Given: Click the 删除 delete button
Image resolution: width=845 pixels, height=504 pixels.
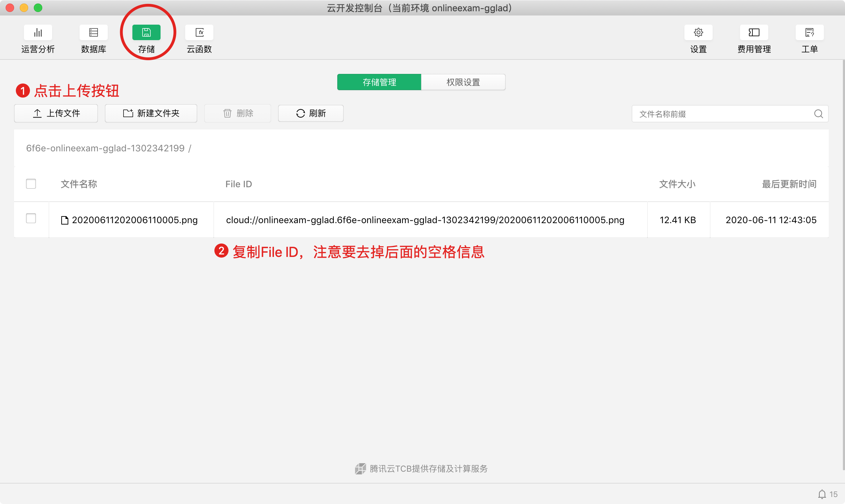Looking at the screenshot, I should click(x=238, y=113).
